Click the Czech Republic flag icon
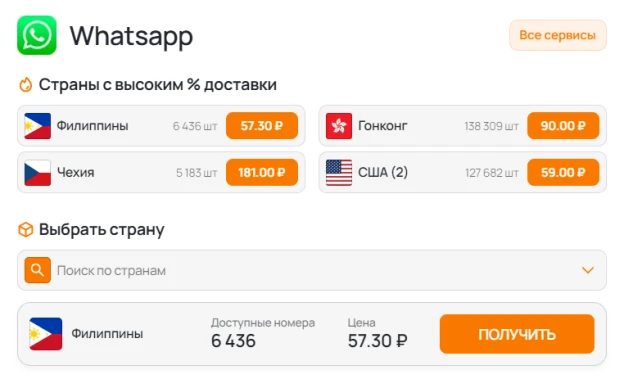Image resolution: width=624 pixels, height=379 pixels. coord(37,172)
